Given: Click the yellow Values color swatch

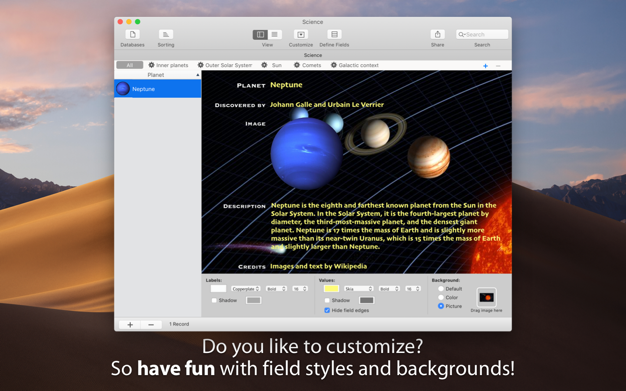Looking at the screenshot, I should pyautogui.click(x=331, y=288).
